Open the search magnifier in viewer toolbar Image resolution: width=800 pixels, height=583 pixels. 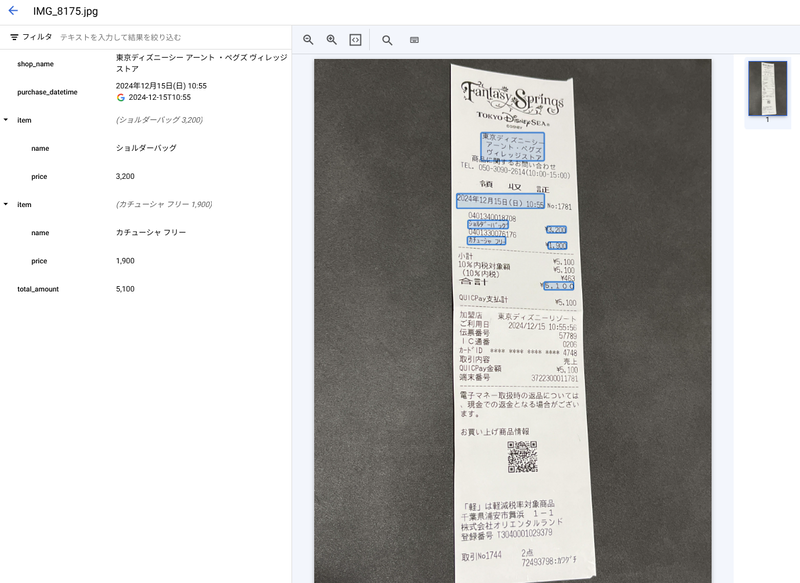pyautogui.click(x=387, y=40)
